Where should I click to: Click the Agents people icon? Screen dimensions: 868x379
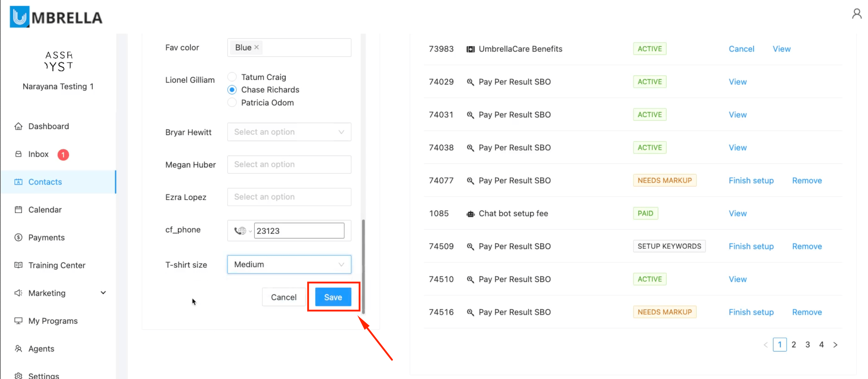point(18,349)
